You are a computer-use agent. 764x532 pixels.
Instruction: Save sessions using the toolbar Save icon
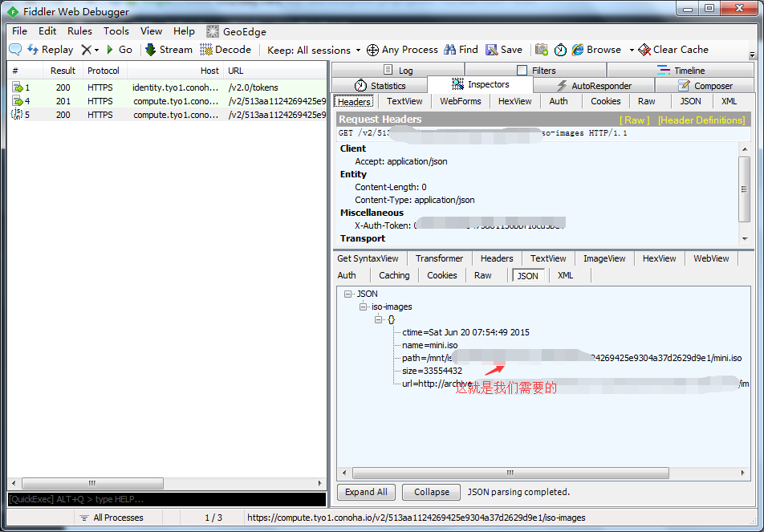tap(504, 50)
